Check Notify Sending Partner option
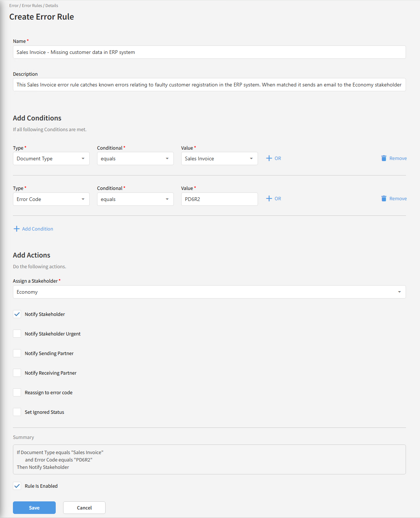This screenshot has width=420, height=518. pos(17,354)
